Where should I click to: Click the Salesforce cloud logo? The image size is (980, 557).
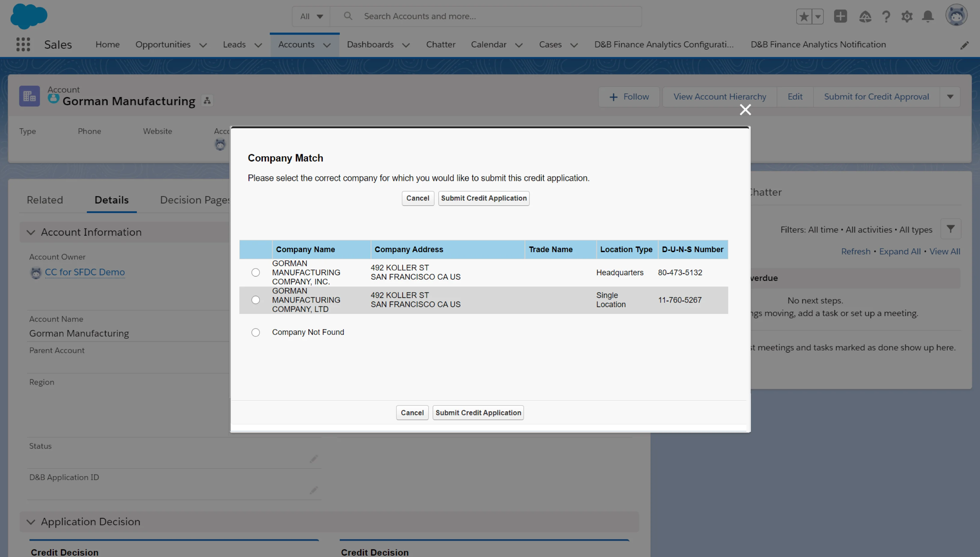29,16
